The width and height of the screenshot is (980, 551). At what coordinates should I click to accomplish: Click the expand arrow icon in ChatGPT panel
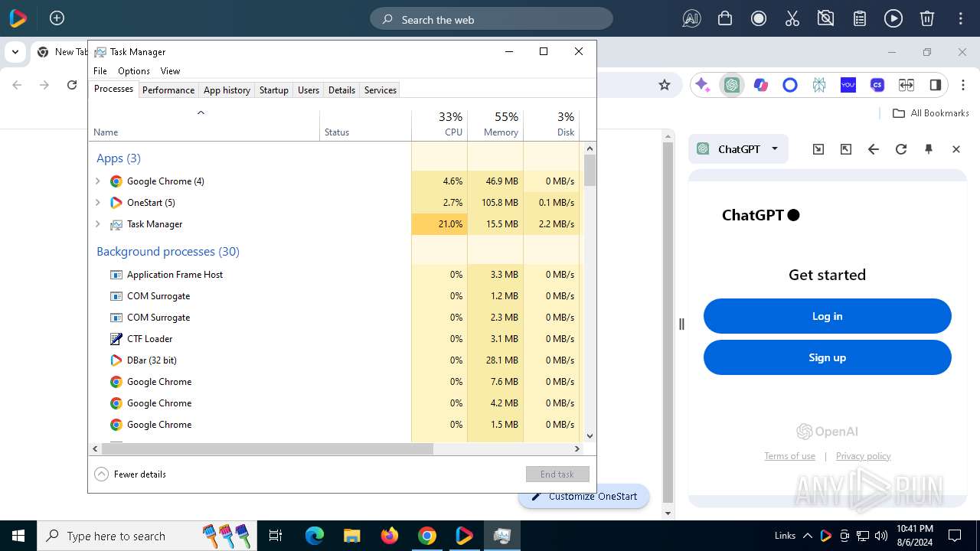(846, 149)
